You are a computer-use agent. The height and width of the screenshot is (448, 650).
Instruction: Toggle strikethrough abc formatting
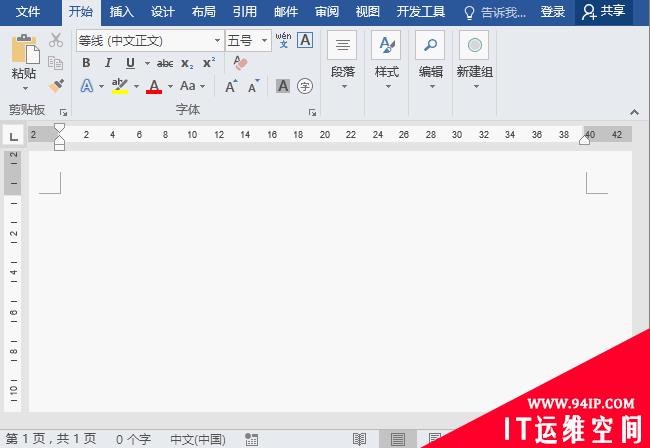point(165,63)
